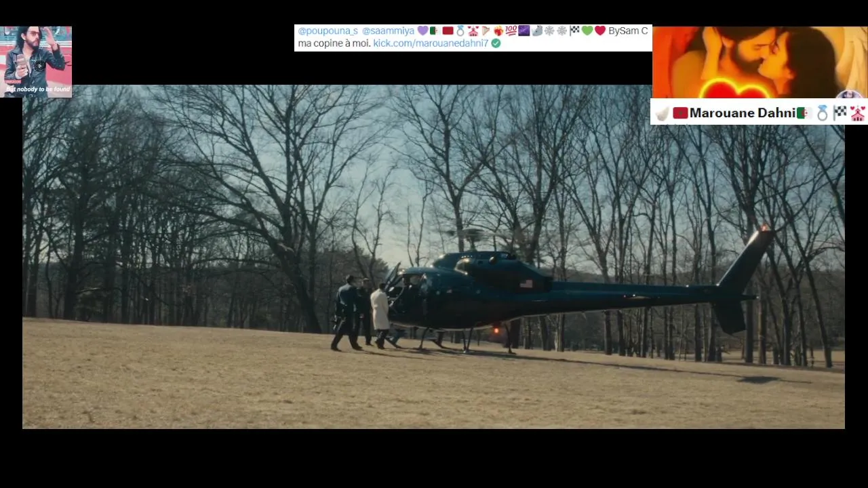Click the 100 points emoji in banner

coord(511,30)
